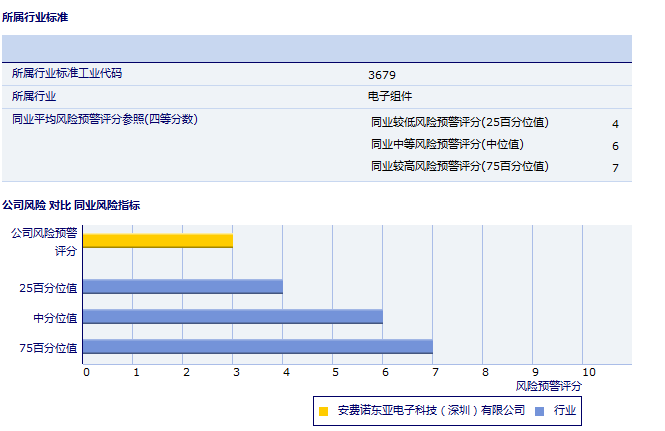Viewport: 665px width, 431px height.
Task: Select 同业较低风险预警评分(25百分位值) text
Action: (460, 123)
